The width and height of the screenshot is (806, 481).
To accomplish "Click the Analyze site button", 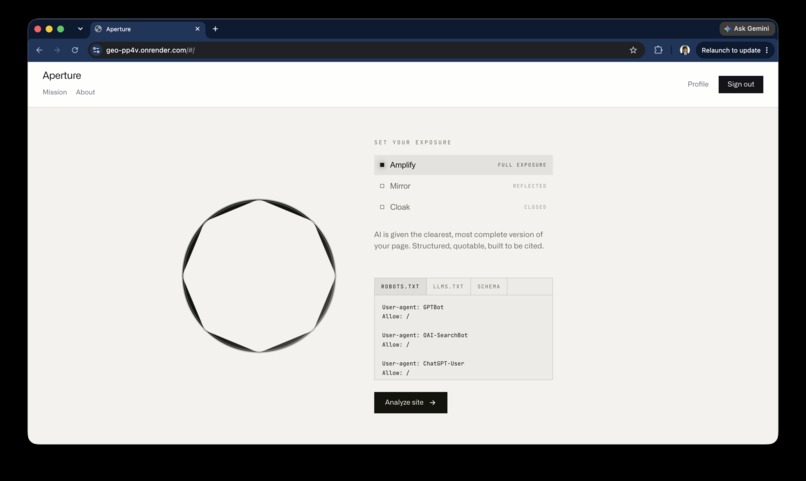I will click(411, 402).
